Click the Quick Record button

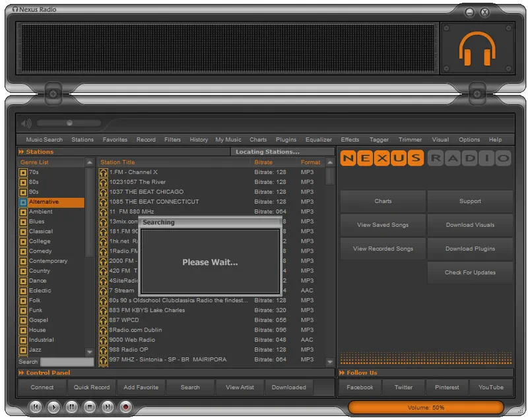(x=92, y=388)
